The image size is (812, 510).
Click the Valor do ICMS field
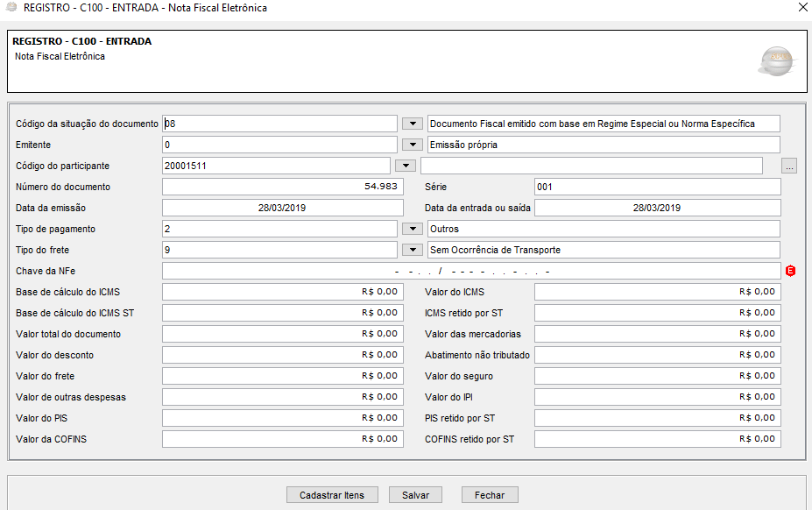pos(656,292)
